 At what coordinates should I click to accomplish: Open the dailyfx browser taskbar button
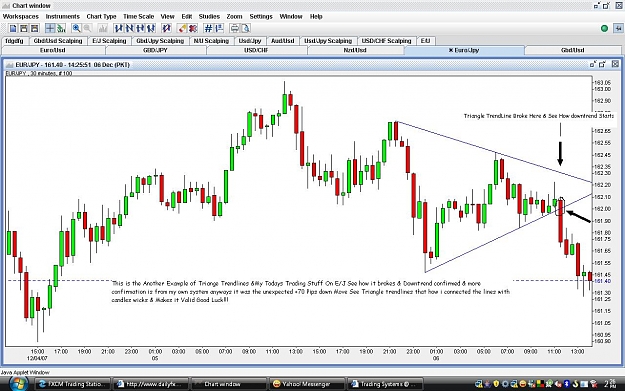(150, 384)
